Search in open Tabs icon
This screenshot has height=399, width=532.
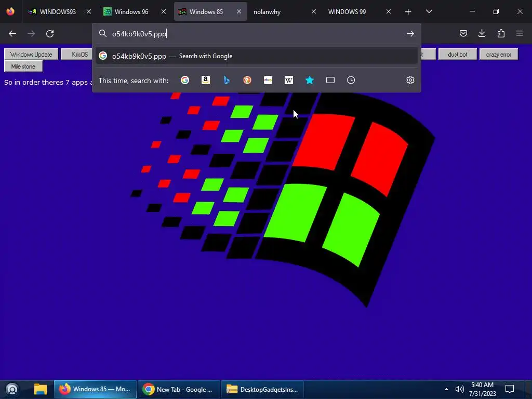tap(330, 80)
